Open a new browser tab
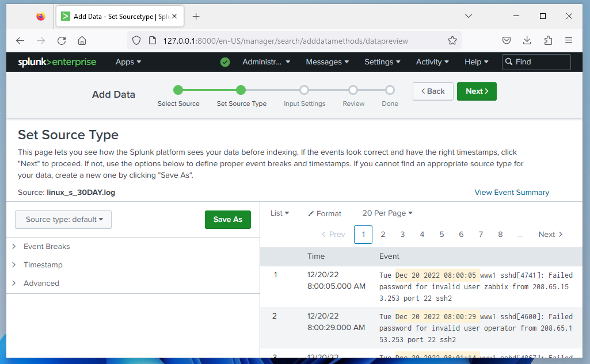This screenshot has height=364, width=590. click(x=196, y=17)
